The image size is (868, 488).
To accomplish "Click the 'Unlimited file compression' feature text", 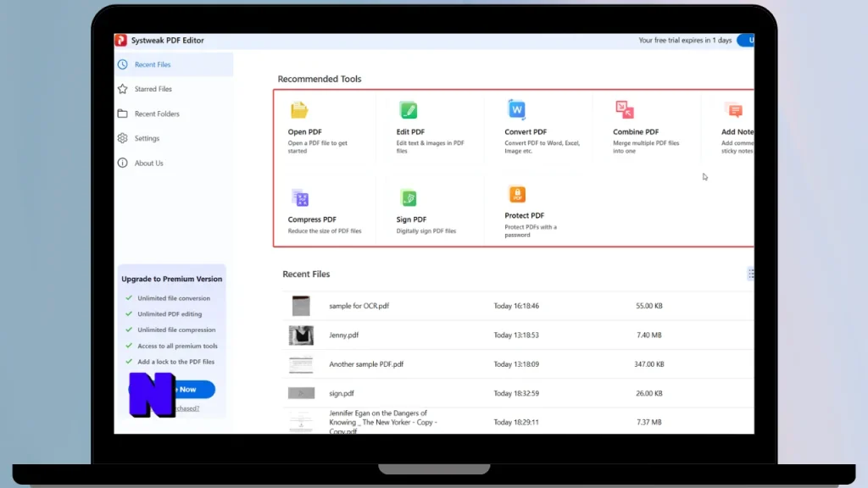I will [176, 330].
